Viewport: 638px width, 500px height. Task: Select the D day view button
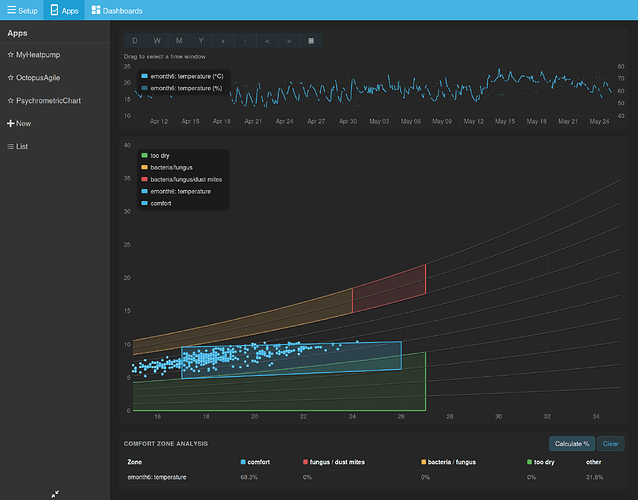[135, 41]
